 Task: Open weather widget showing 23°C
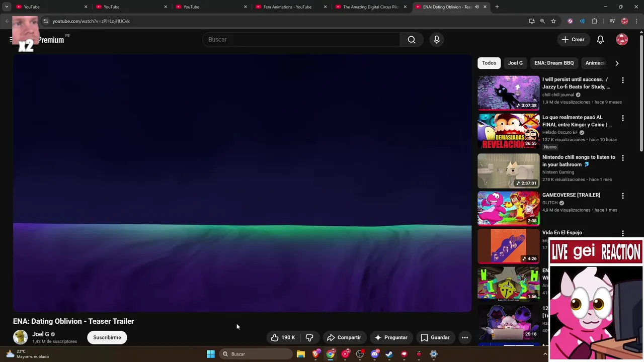coord(28,354)
